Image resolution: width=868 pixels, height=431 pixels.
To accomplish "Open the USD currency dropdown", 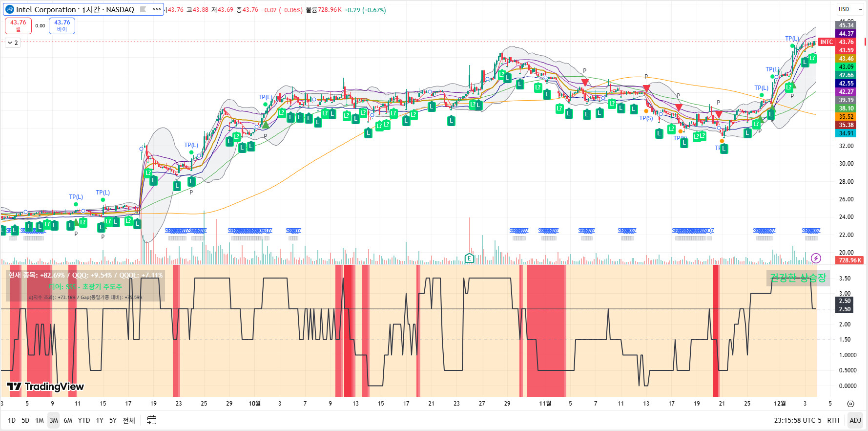I will coord(850,9).
